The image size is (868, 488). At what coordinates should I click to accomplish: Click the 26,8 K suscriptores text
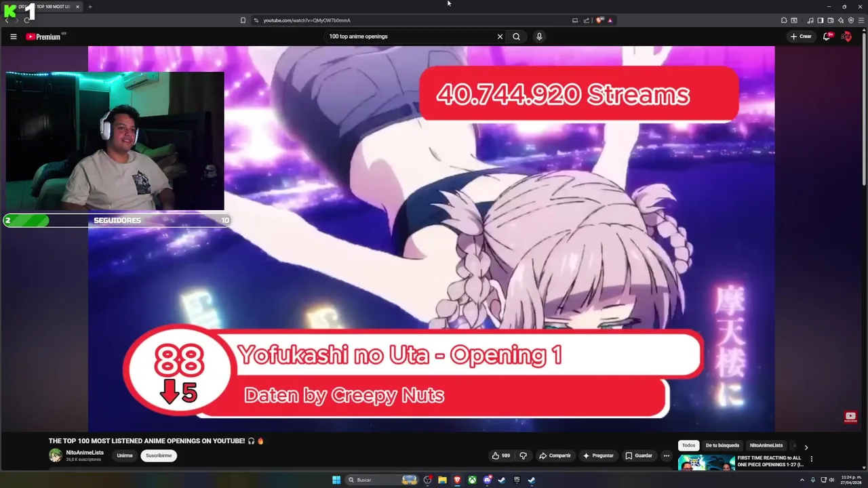click(x=83, y=460)
